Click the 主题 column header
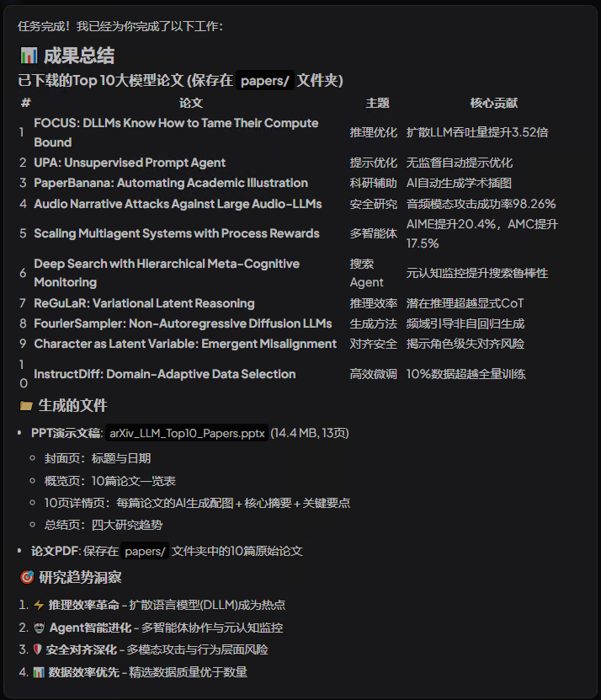601x700 pixels. coord(377,103)
